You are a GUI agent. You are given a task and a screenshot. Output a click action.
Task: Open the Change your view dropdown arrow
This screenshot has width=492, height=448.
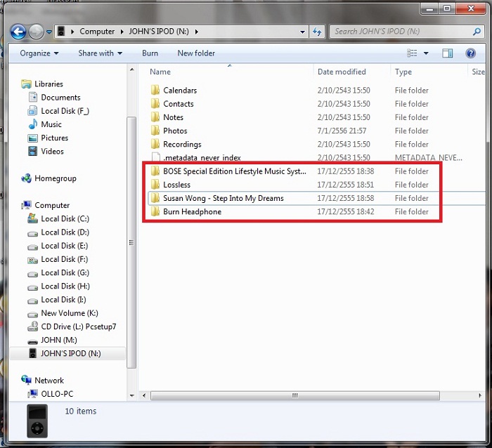click(427, 53)
